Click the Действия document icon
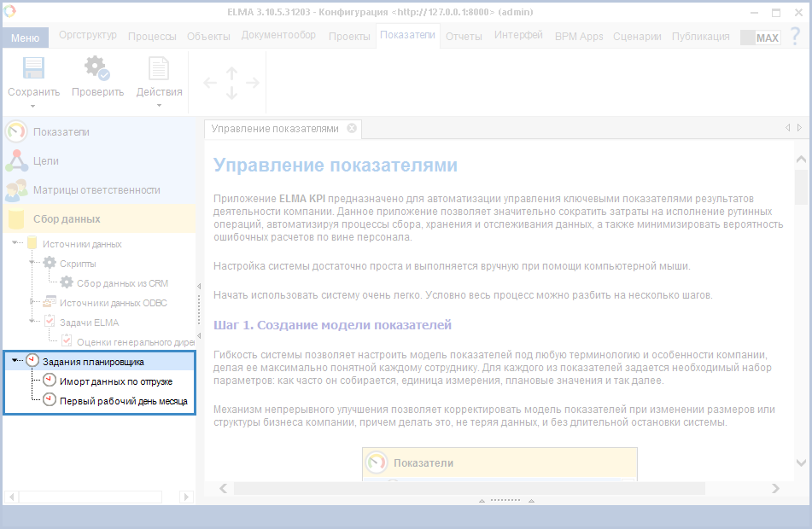812x529 pixels. (159, 69)
